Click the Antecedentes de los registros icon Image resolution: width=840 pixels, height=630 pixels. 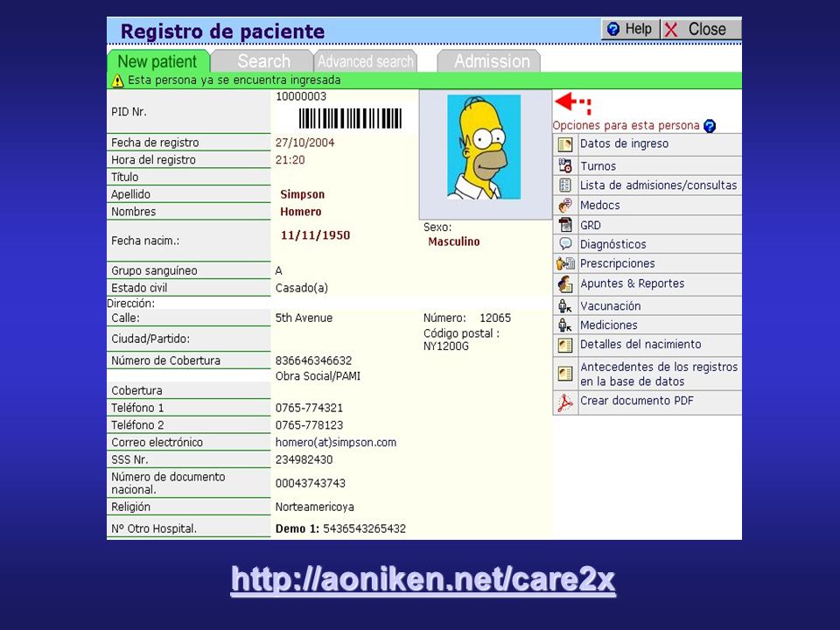564,374
